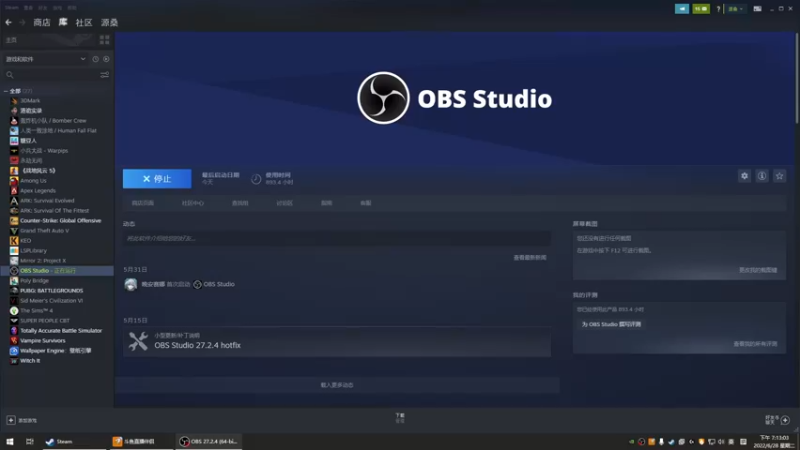Viewport: 800px width, 450px height.
Task: Select OBS Studio running entry
Action: [x=56, y=270]
